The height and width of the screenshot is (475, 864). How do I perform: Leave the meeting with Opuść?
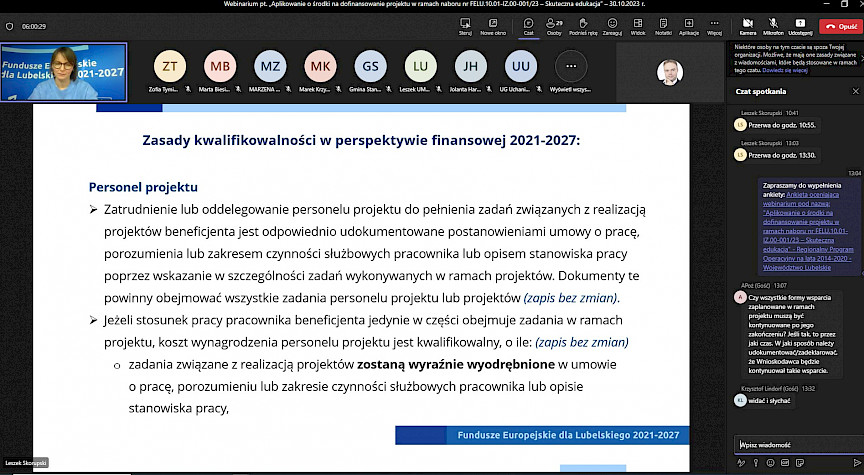point(840,26)
